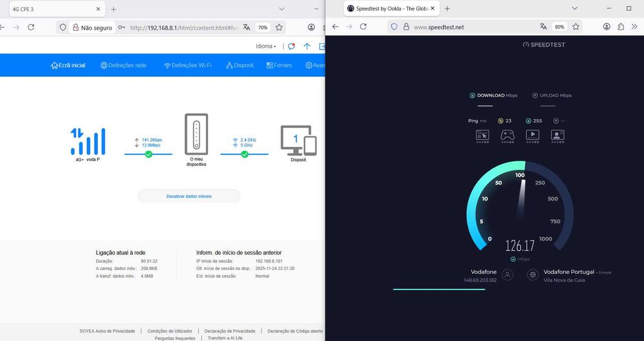Click green check on the Wi-Fi link line
The width and height of the screenshot is (644, 341).
pos(244,154)
